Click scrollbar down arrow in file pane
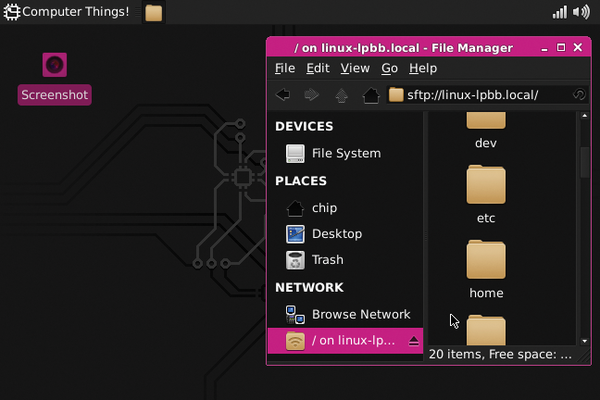Screen dimensions: 600x400 584,341
